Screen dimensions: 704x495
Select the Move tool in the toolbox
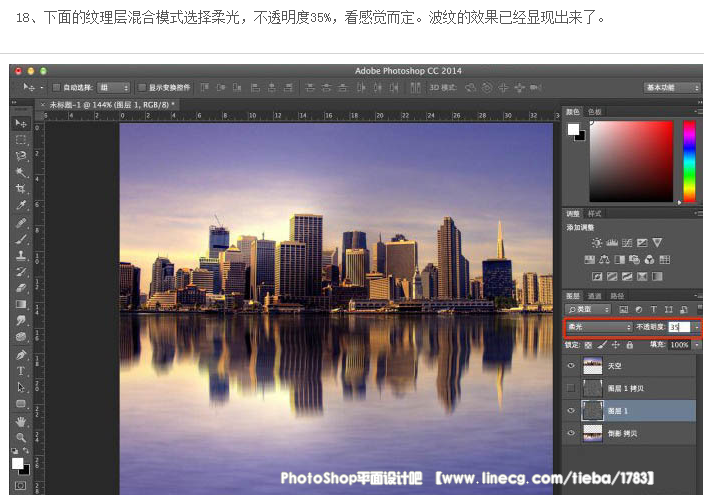[x=21, y=123]
